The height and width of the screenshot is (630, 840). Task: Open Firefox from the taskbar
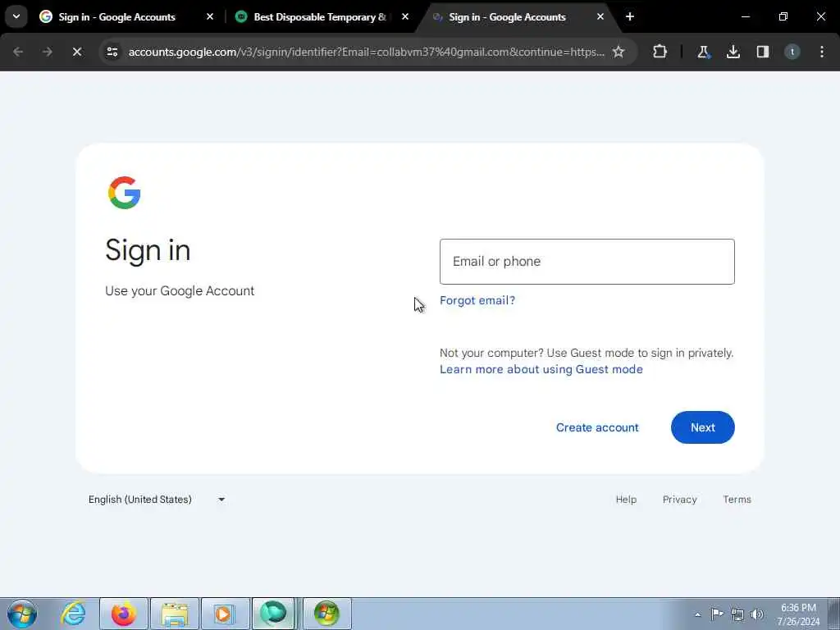pyautogui.click(x=124, y=614)
